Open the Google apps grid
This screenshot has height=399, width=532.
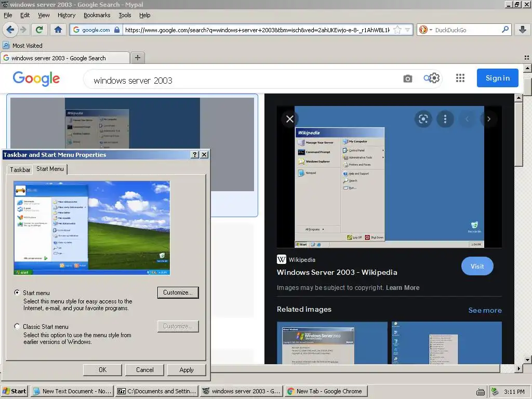pos(460,78)
